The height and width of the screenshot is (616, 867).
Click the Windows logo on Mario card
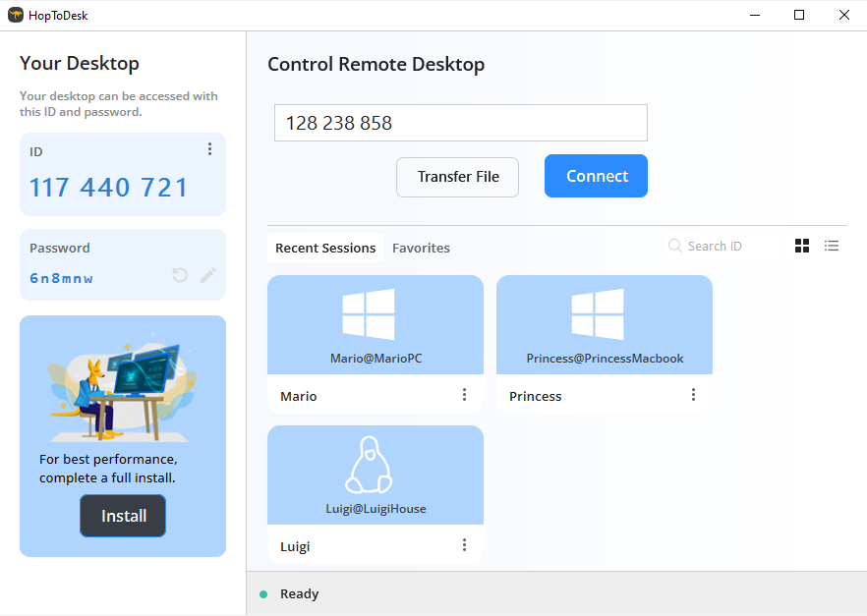(x=369, y=314)
